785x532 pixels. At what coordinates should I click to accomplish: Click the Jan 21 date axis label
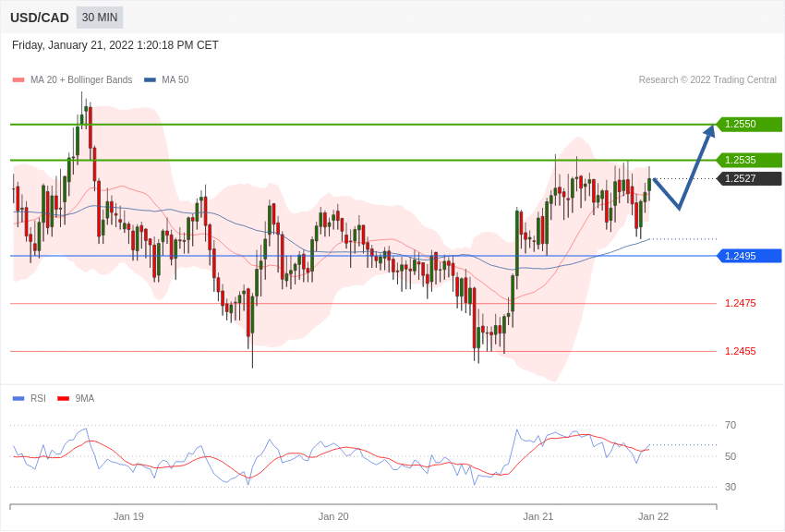[538, 516]
